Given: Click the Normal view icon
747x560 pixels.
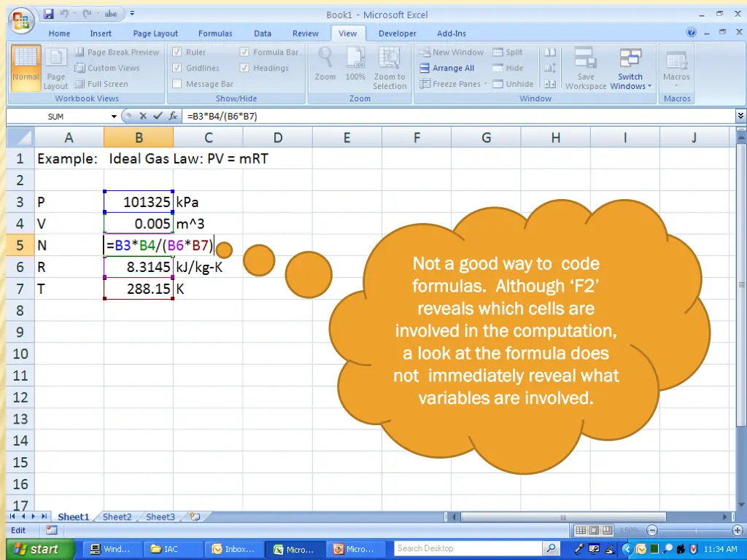Looking at the screenshot, I should tap(26, 64).
